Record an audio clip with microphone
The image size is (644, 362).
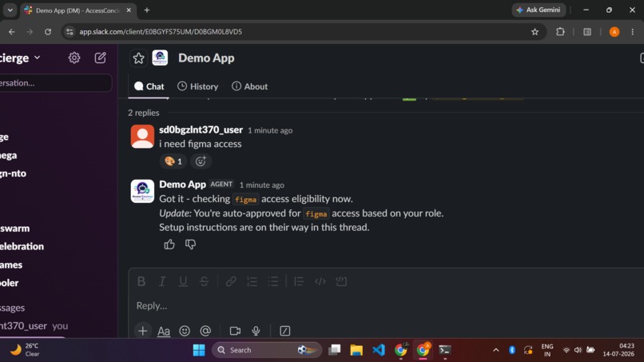tap(256, 331)
